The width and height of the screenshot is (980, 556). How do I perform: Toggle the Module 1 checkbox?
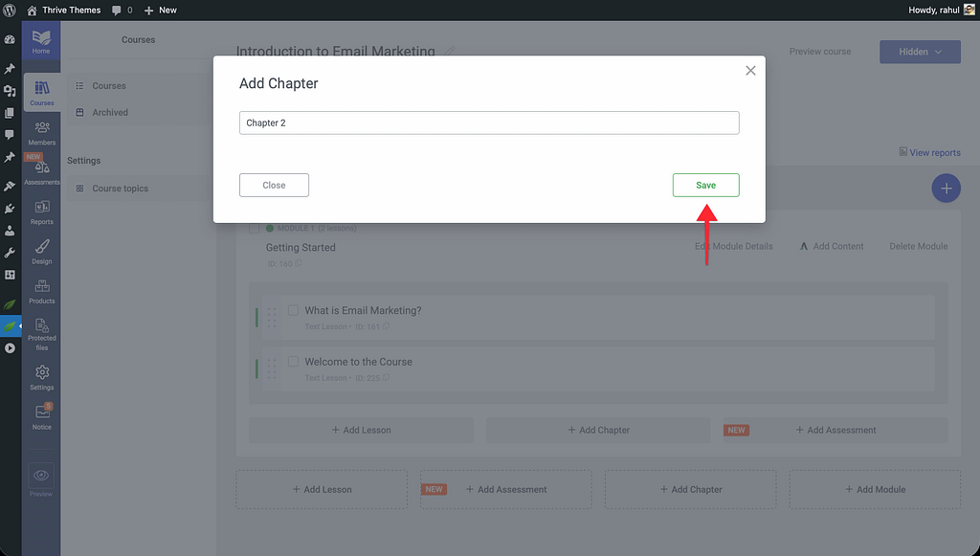[254, 229]
